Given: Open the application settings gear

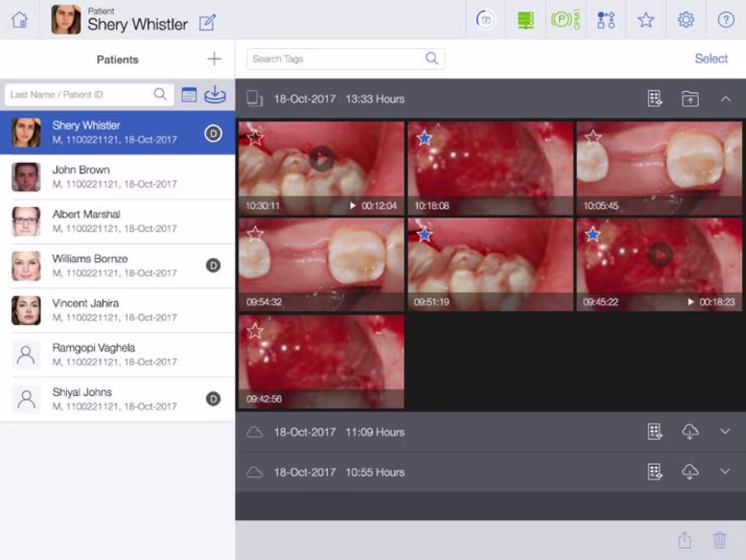Looking at the screenshot, I should coord(686,20).
